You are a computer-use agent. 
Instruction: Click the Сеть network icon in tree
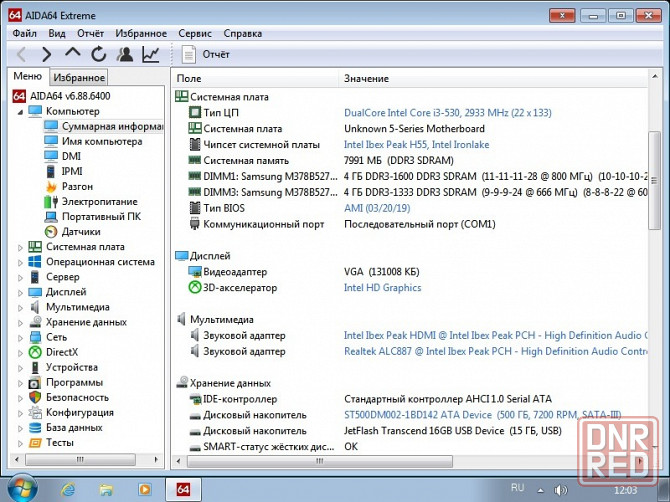pos(35,337)
